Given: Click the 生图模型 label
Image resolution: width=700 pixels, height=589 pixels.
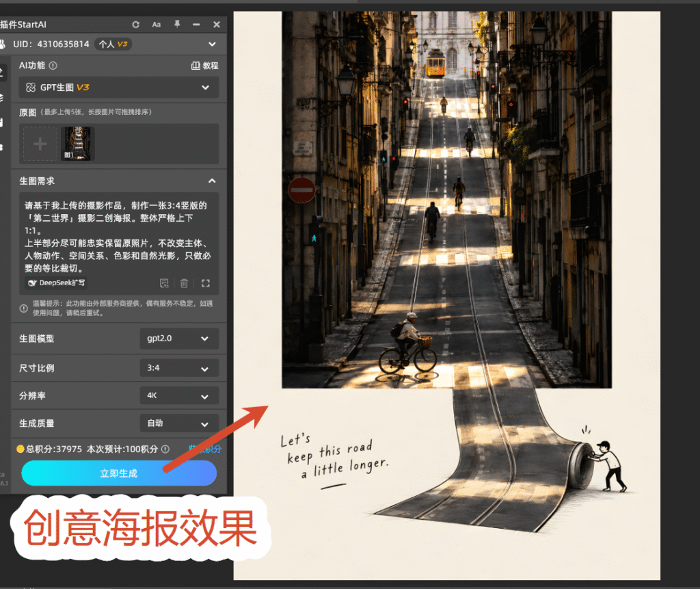Looking at the screenshot, I should point(37,339).
